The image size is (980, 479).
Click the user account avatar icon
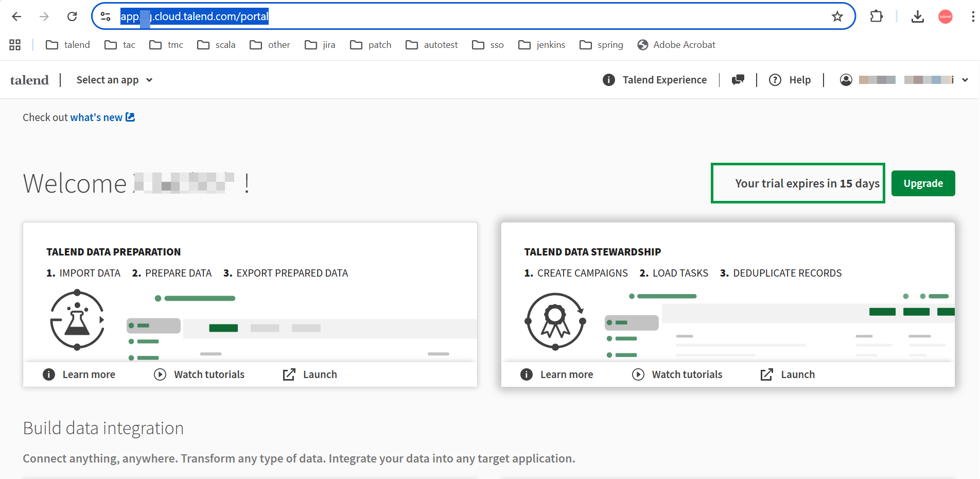pyautogui.click(x=846, y=80)
